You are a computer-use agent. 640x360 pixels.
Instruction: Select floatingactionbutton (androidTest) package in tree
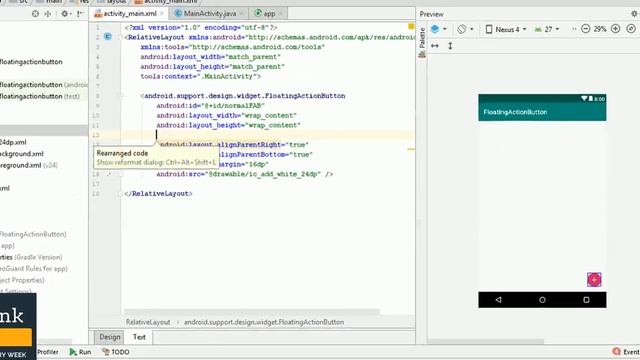pos(44,85)
